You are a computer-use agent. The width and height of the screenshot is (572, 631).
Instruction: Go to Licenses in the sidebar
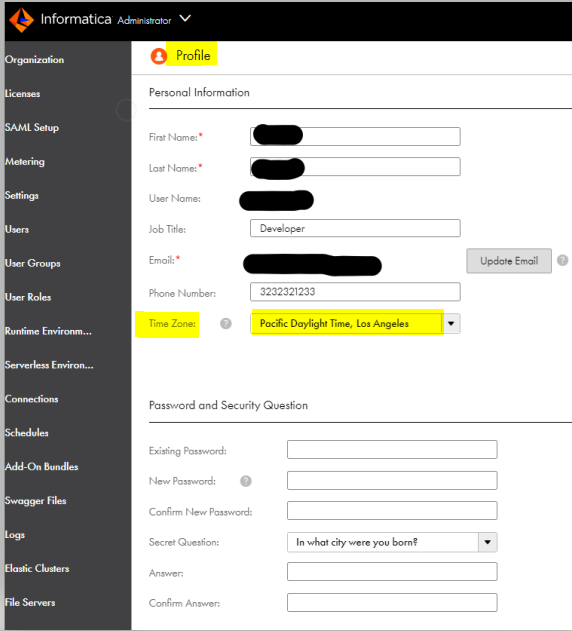tap(23, 94)
